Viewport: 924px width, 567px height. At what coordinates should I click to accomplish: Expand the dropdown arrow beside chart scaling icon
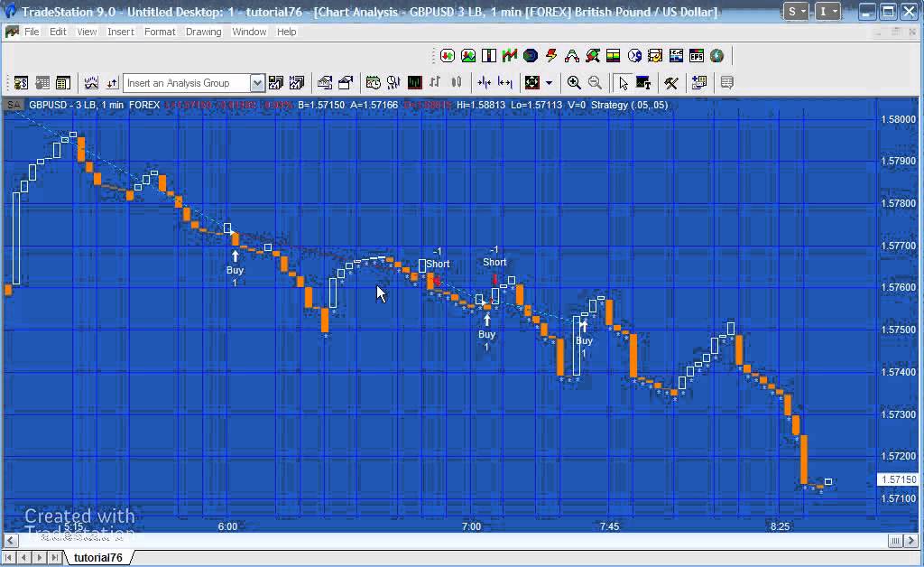point(549,82)
